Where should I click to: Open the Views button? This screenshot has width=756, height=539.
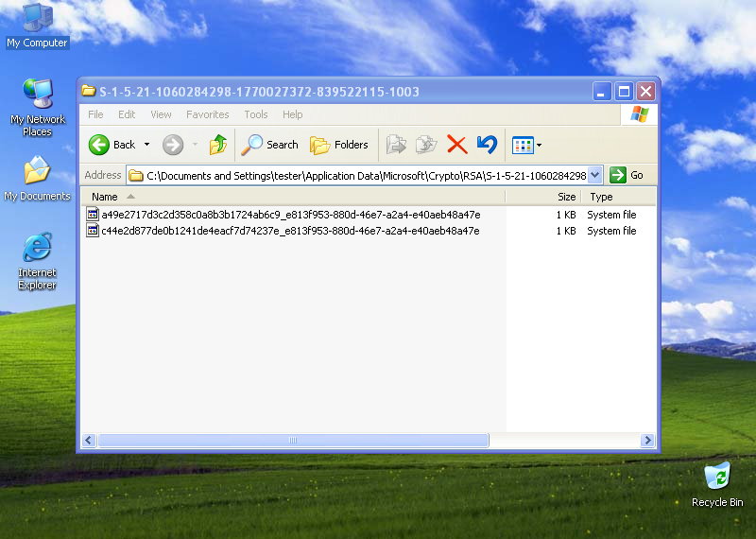[x=523, y=145]
